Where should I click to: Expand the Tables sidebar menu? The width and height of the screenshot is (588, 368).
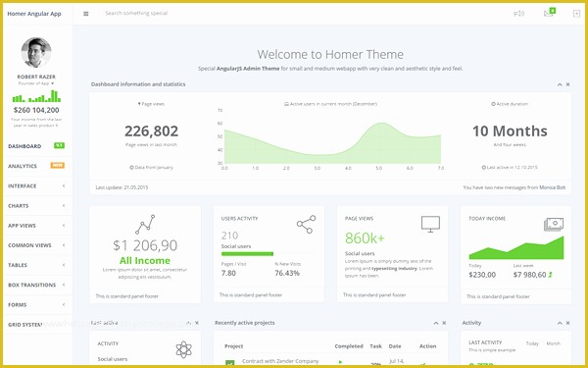(36, 265)
